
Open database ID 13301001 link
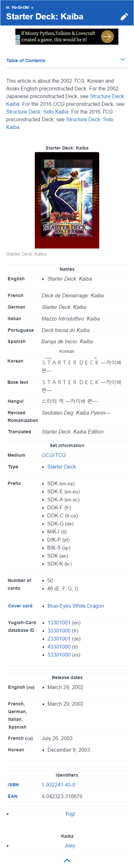pyautogui.click(x=59, y=623)
